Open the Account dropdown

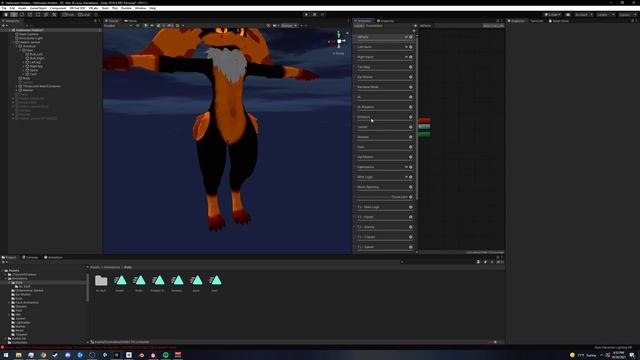[x=584, y=15]
